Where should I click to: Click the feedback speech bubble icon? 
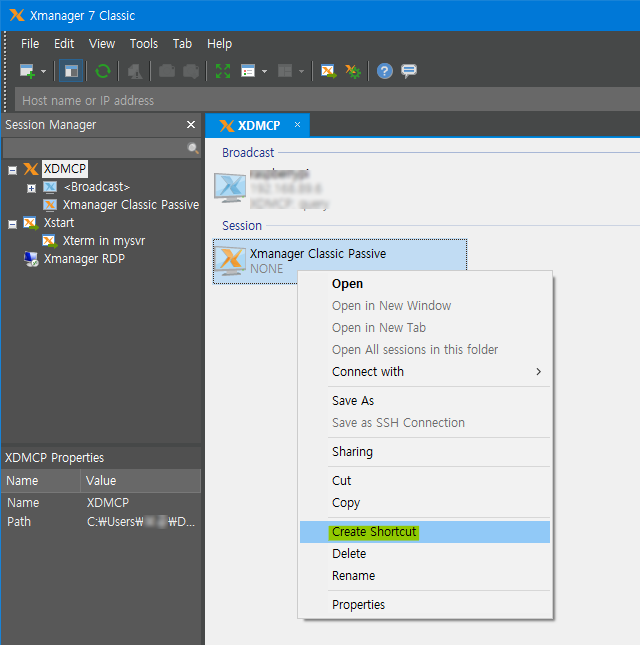409,71
